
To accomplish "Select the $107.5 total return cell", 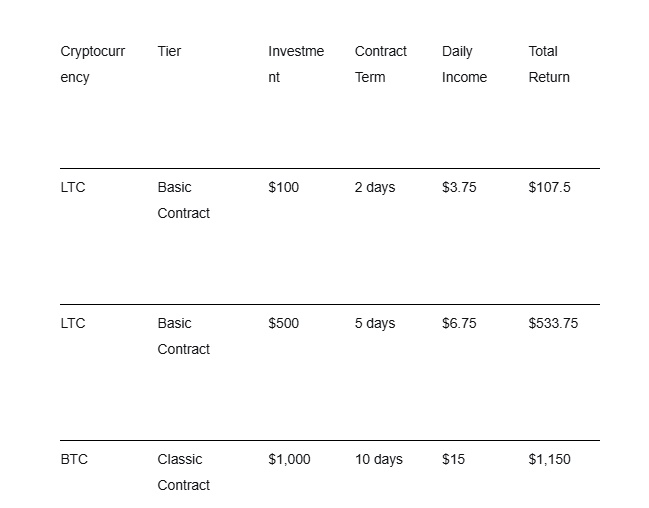I will point(549,187).
